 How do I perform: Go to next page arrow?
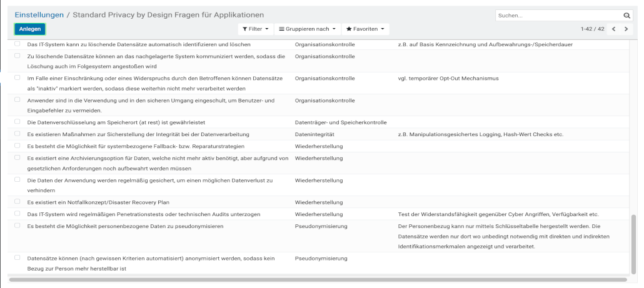626,29
